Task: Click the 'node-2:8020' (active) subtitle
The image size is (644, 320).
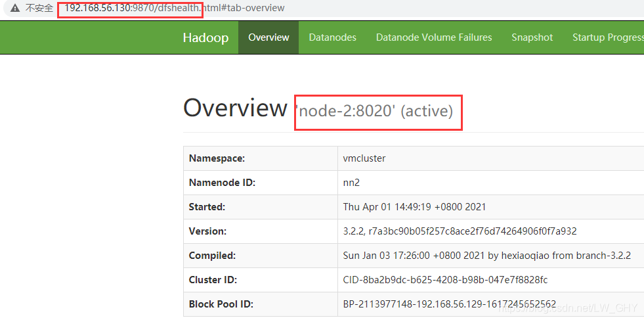Action: 374,111
